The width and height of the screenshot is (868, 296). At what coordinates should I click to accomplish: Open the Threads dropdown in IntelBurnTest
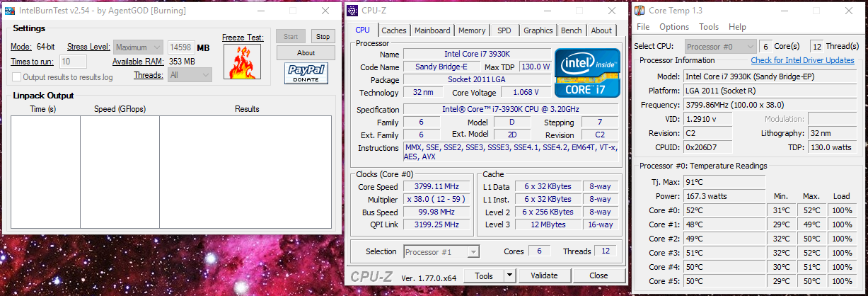click(190, 74)
